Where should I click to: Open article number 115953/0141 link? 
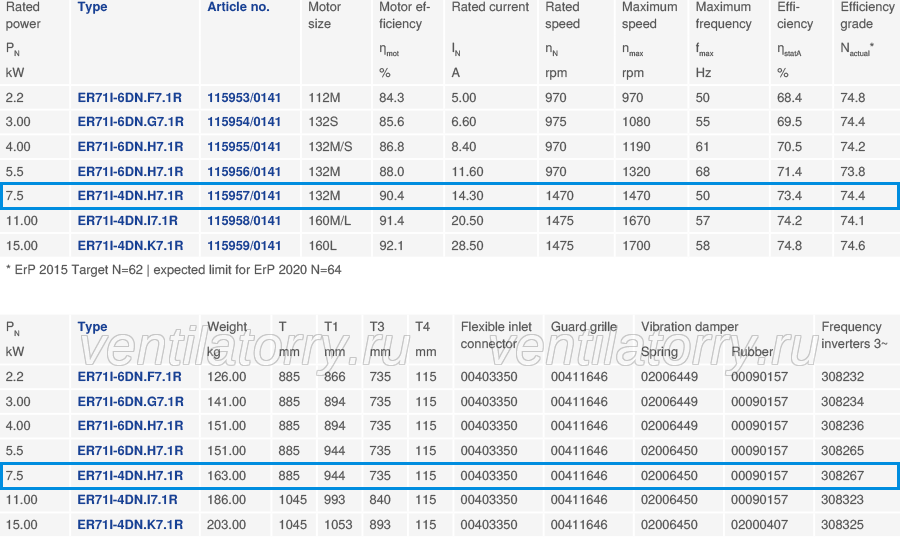click(244, 98)
